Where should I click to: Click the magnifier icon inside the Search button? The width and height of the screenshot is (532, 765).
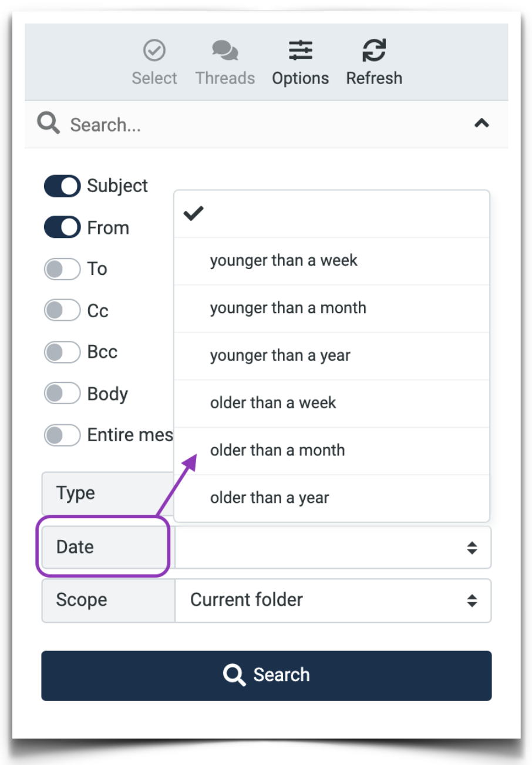pyautogui.click(x=234, y=675)
